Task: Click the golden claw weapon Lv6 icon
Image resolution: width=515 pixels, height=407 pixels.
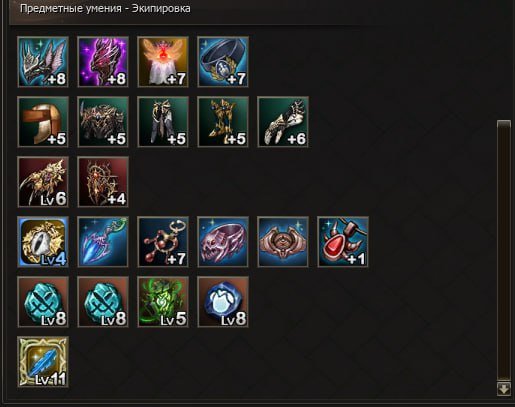Action: coord(43,182)
